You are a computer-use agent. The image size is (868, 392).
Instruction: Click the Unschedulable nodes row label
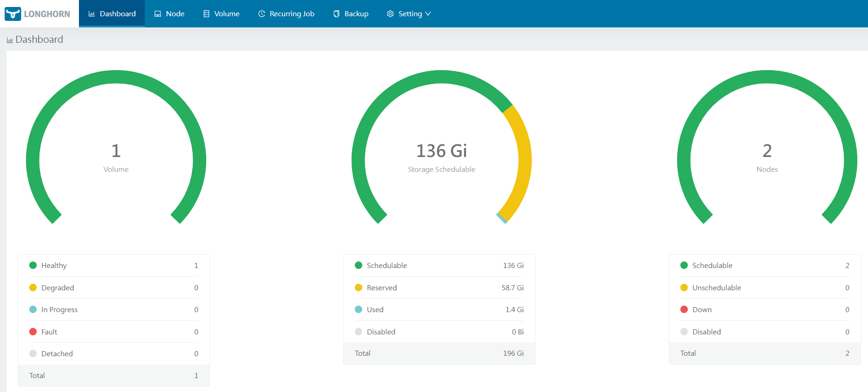tap(717, 287)
